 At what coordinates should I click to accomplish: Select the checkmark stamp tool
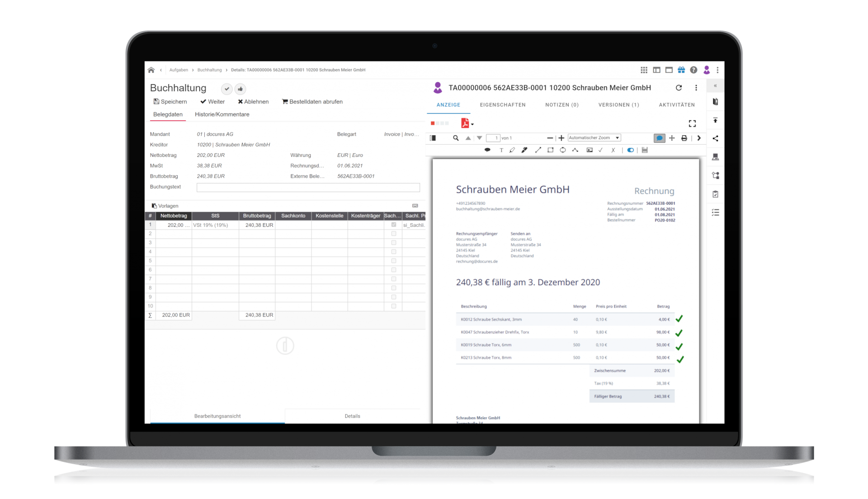(600, 150)
